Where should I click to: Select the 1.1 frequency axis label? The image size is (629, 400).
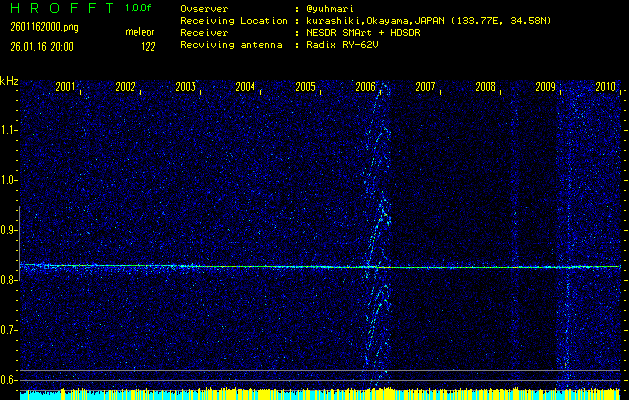coord(9,130)
